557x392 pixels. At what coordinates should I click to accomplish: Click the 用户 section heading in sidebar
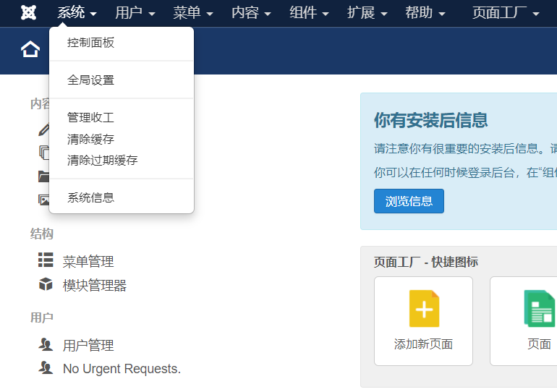point(41,318)
